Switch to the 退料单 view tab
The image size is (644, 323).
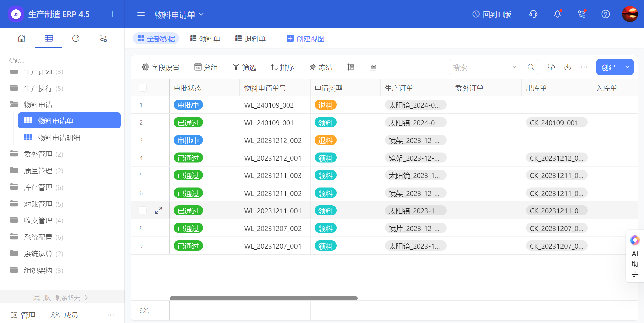pos(250,39)
